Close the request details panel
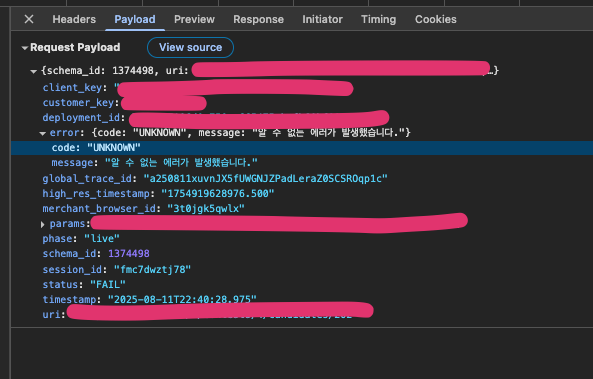The image size is (593, 379). tap(29, 19)
